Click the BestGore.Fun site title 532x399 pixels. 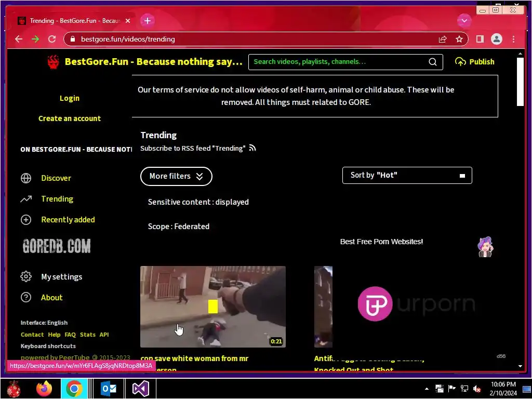click(153, 62)
